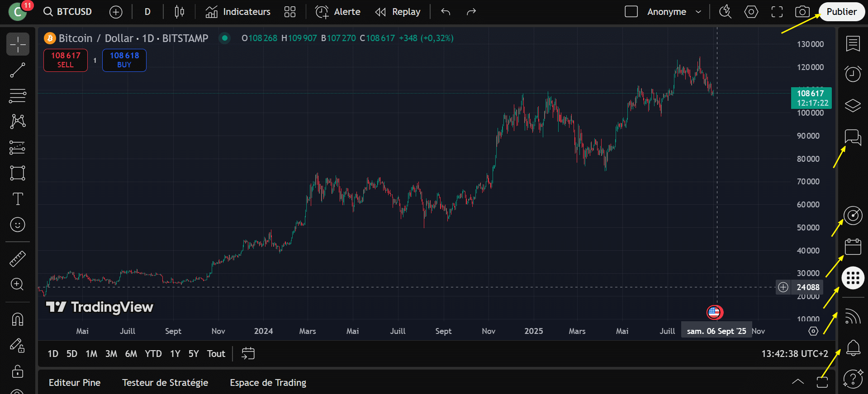Expand the bottom panel with chevron
Screen dimensions: 868x394
point(798,382)
